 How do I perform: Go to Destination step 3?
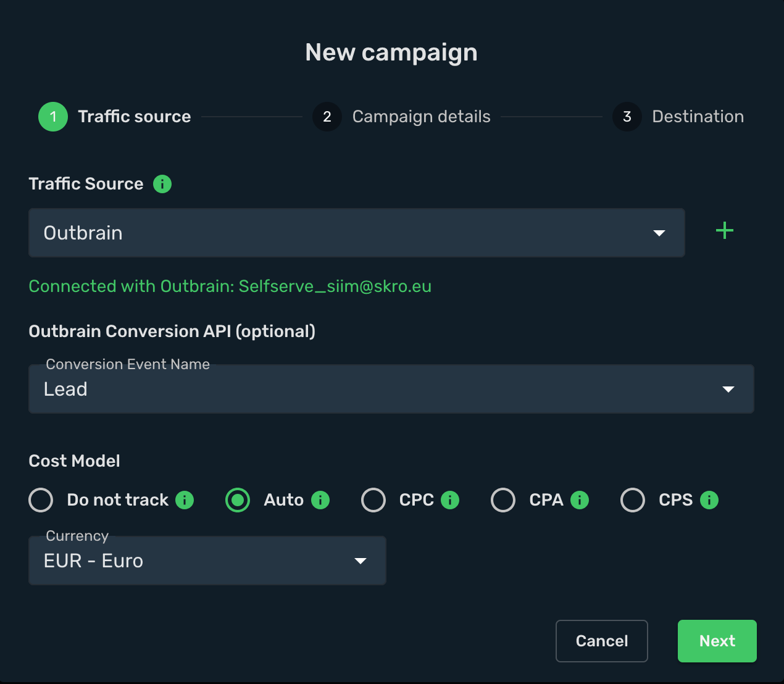pyautogui.click(x=678, y=117)
